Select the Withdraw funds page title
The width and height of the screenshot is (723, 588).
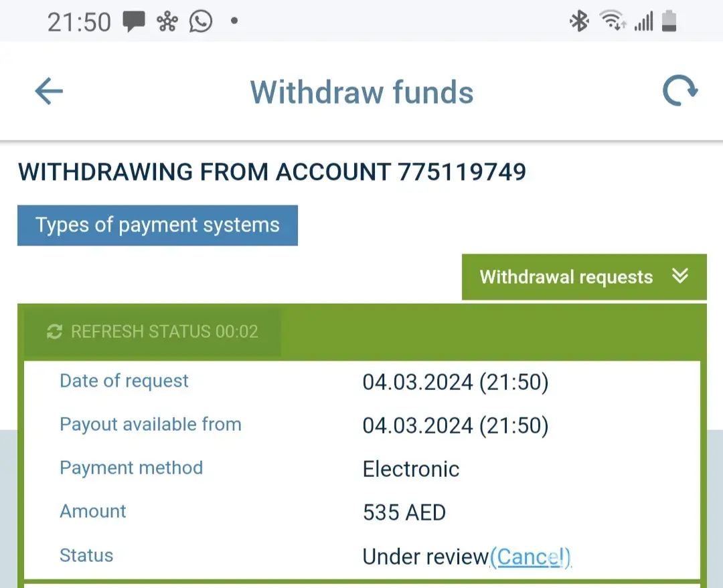(x=361, y=92)
